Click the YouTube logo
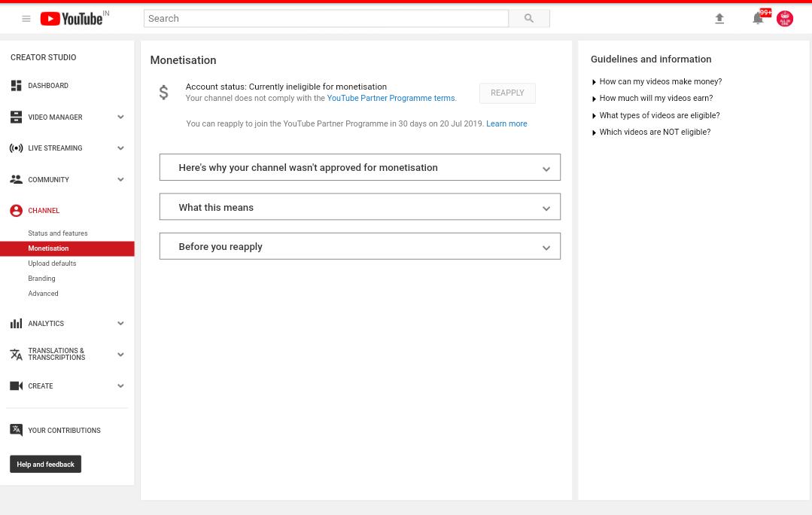This screenshot has height=515, width=812. tap(72, 19)
